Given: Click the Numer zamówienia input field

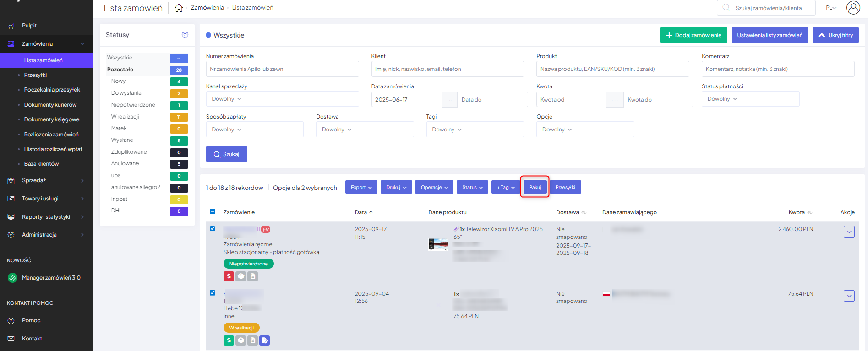Looking at the screenshot, I should tap(282, 69).
